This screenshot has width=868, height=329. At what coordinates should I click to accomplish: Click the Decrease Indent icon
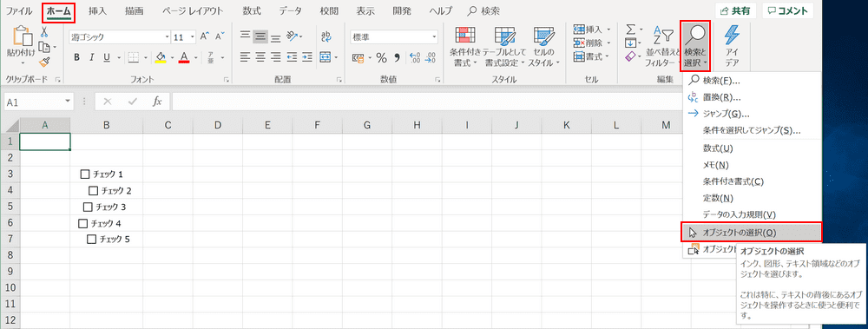pyautogui.click(x=291, y=56)
